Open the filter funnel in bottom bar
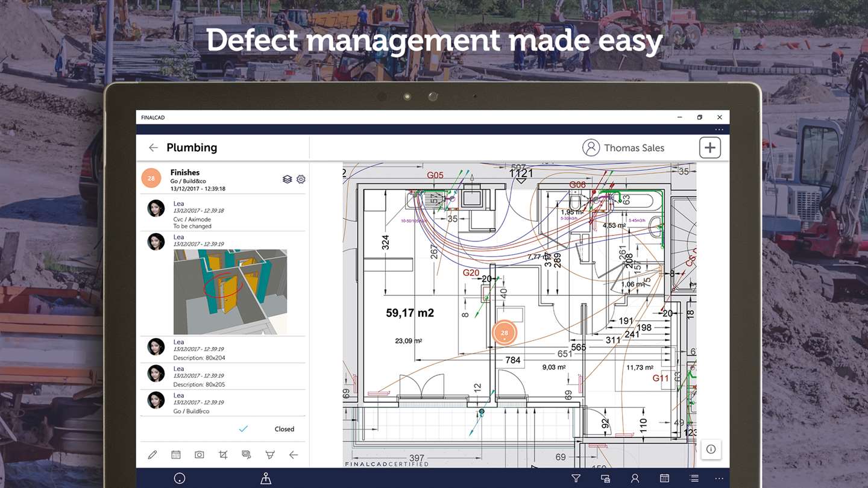 point(576,478)
